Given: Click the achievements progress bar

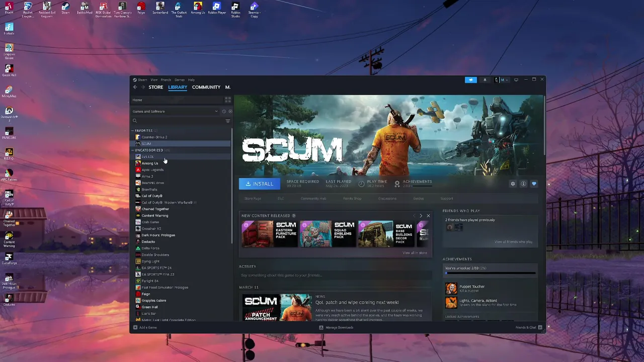Looking at the screenshot, I should 490,274.
